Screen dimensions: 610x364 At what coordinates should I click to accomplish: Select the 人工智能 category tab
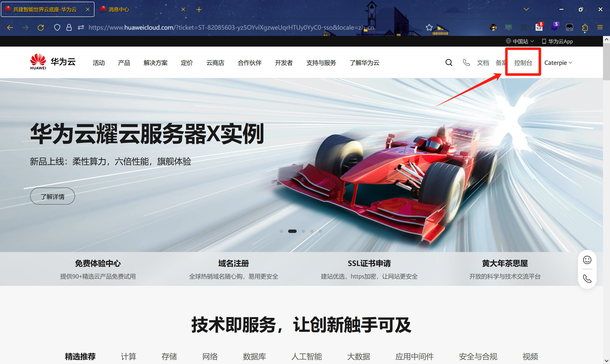[306, 356]
